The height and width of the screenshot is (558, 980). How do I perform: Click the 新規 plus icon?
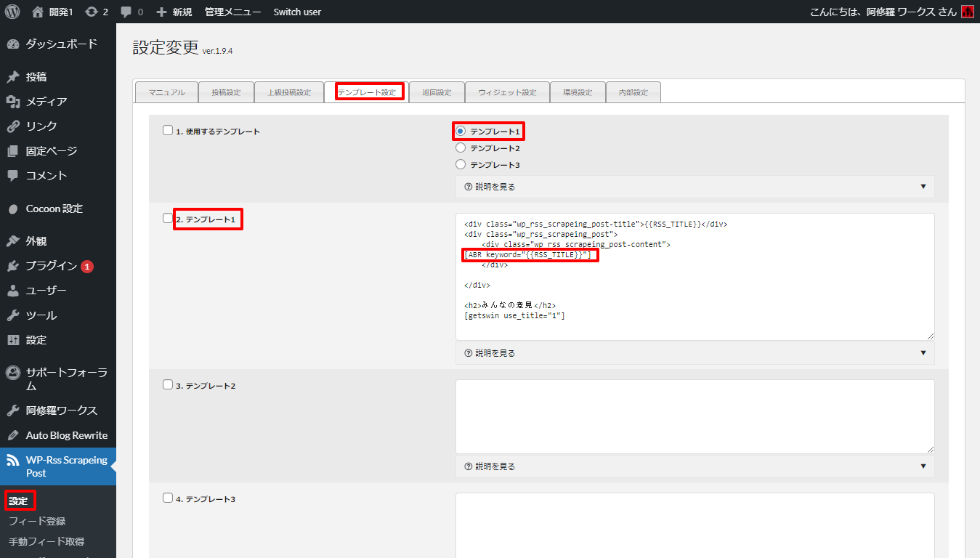[163, 11]
